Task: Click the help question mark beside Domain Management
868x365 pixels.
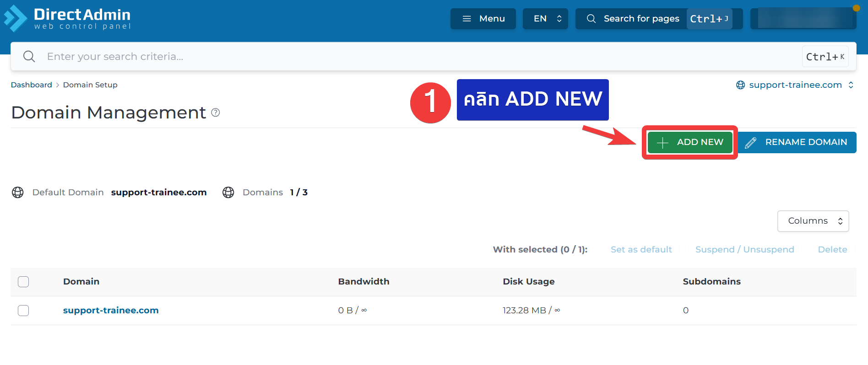Action: click(216, 113)
